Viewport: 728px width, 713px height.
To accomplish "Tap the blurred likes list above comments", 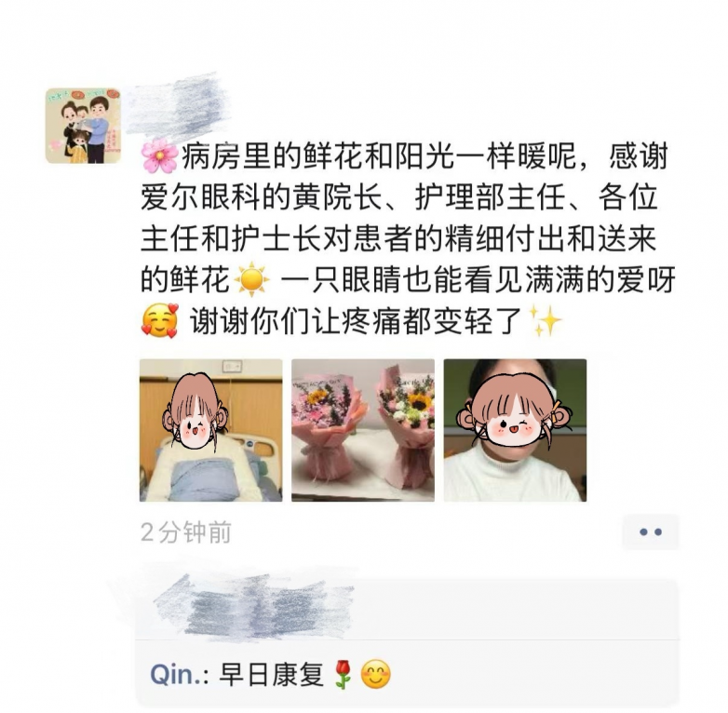I will [x=253, y=606].
